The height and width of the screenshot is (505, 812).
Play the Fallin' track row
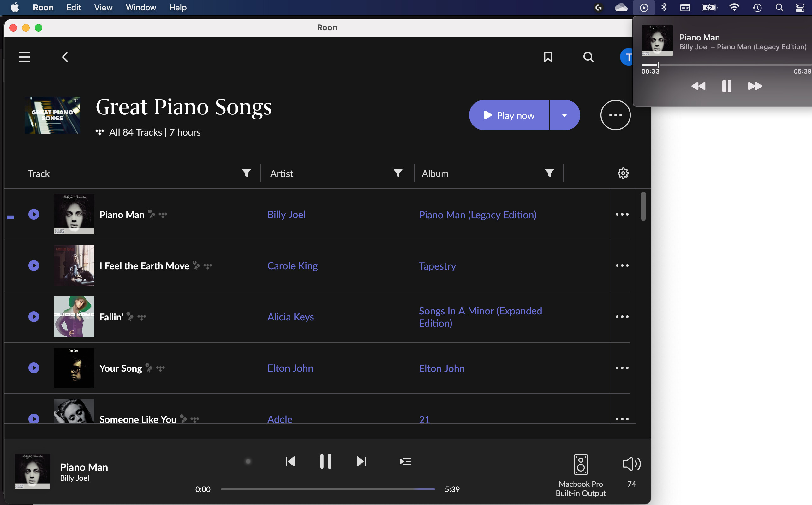pyautogui.click(x=34, y=316)
